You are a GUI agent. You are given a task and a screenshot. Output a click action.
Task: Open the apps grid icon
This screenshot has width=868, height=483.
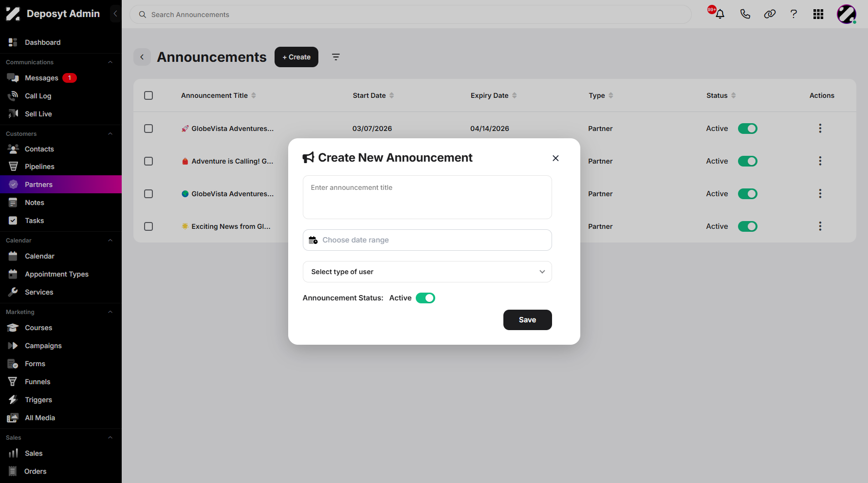pyautogui.click(x=818, y=14)
